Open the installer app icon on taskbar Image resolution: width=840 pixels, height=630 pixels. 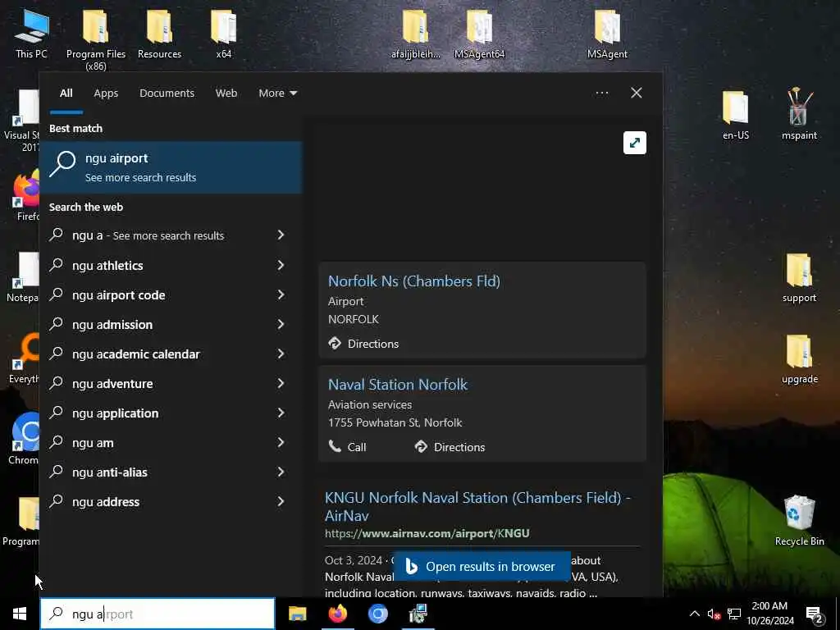pyautogui.click(x=418, y=614)
